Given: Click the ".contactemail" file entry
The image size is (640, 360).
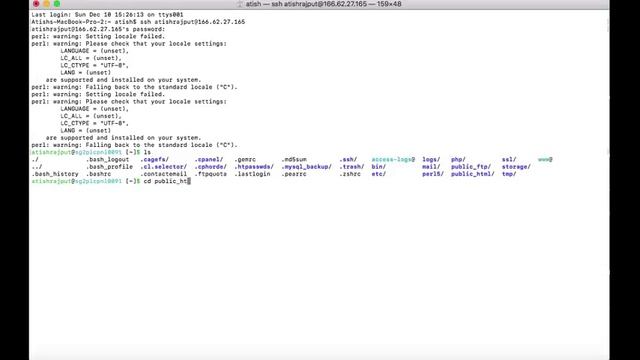Looking at the screenshot, I should [164, 174].
